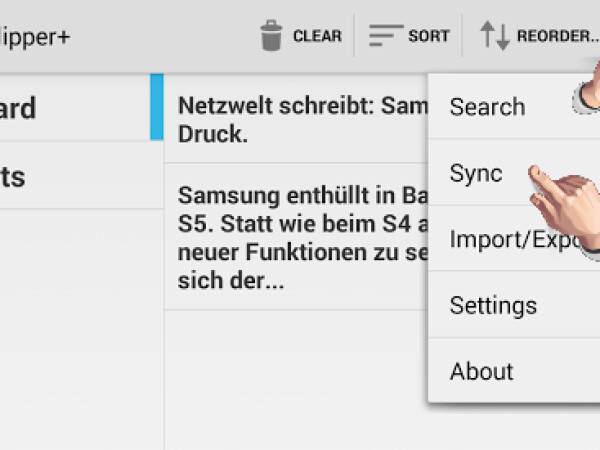The width and height of the screenshot is (600, 450).
Task: Select Sync in the overflow menu
Action: click(x=477, y=173)
